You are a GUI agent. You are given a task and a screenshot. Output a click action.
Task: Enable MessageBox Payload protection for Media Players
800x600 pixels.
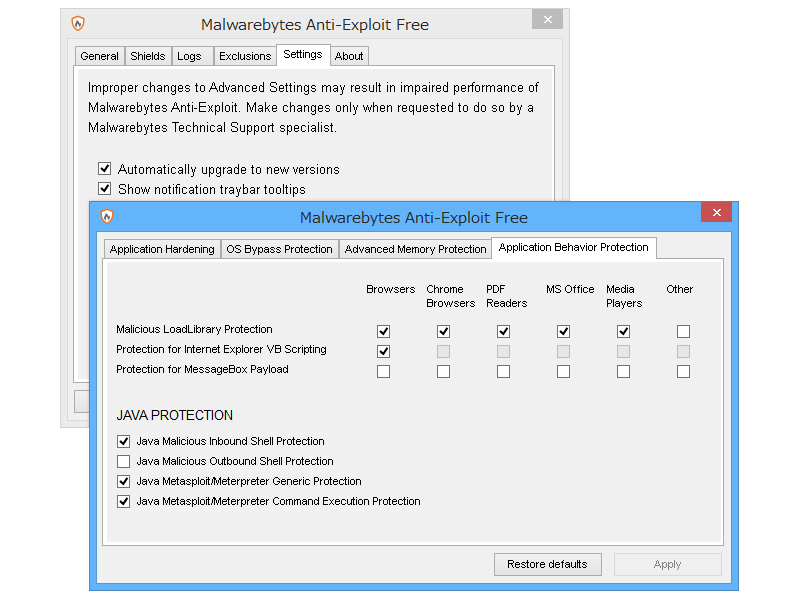pyautogui.click(x=623, y=371)
